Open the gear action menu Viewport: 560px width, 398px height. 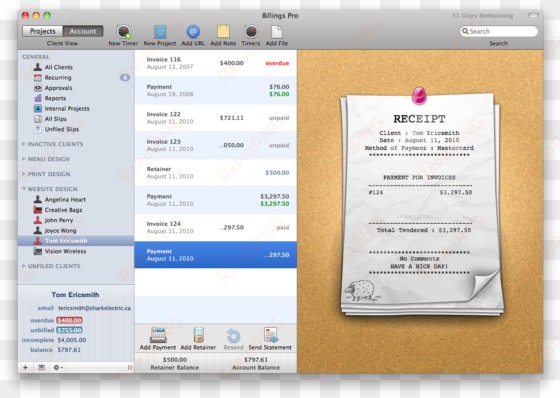[x=58, y=367]
